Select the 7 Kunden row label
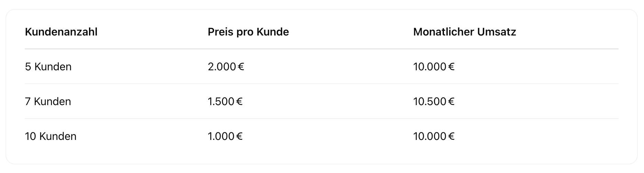The height and width of the screenshot is (173, 644). [48, 102]
